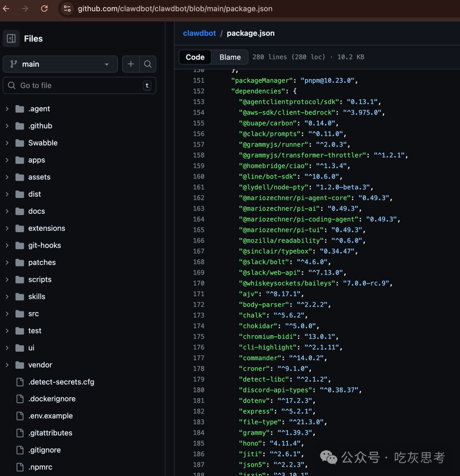This screenshot has height=476, width=460.
Task: Click the .gitignore file icon
Action: coord(20,450)
